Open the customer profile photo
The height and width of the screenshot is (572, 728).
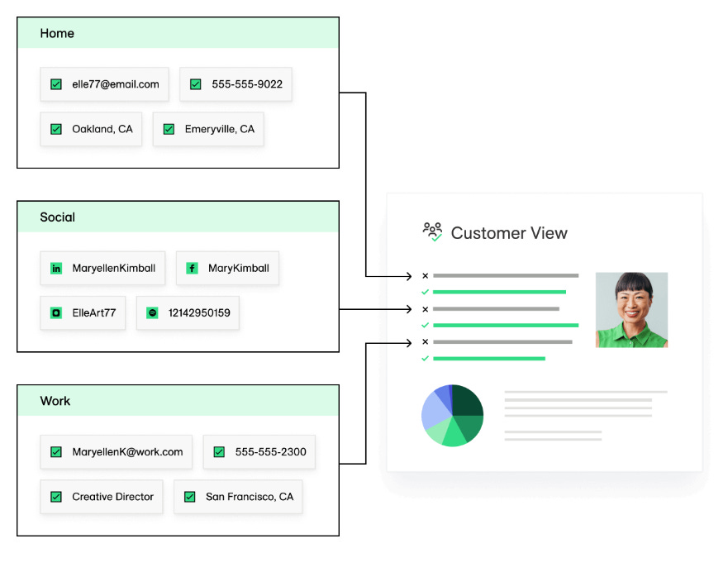pyautogui.click(x=631, y=310)
